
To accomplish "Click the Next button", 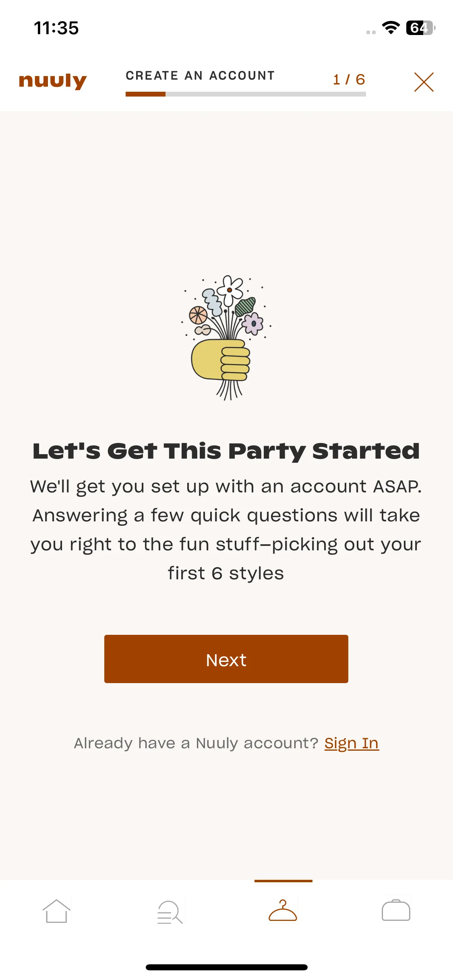I will click(x=226, y=659).
